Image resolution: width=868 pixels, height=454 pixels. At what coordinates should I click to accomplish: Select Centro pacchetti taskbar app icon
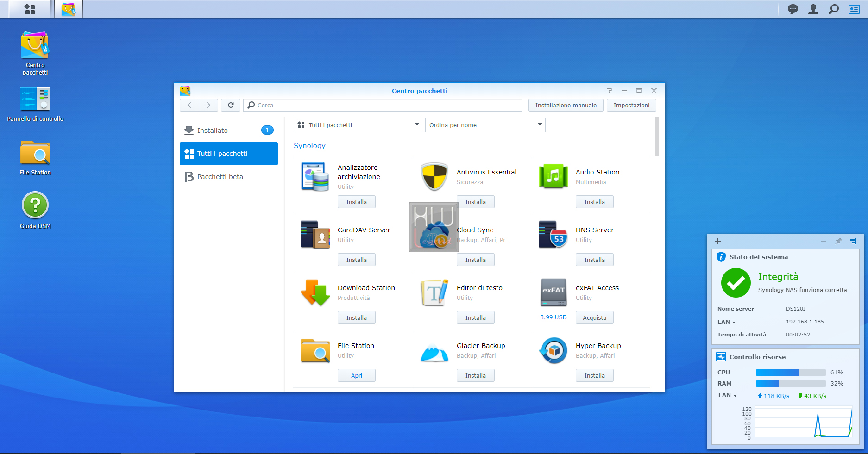pyautogui.click(x=69, y=9)
